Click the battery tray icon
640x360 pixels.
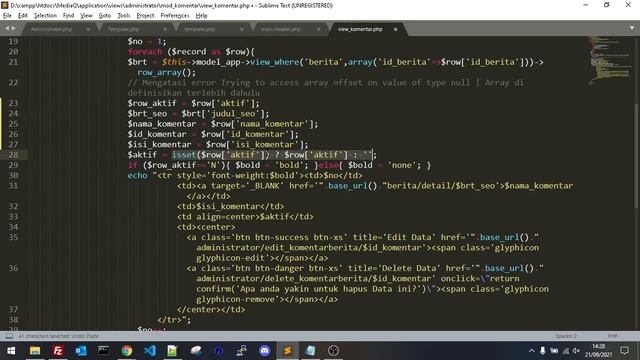554,351
